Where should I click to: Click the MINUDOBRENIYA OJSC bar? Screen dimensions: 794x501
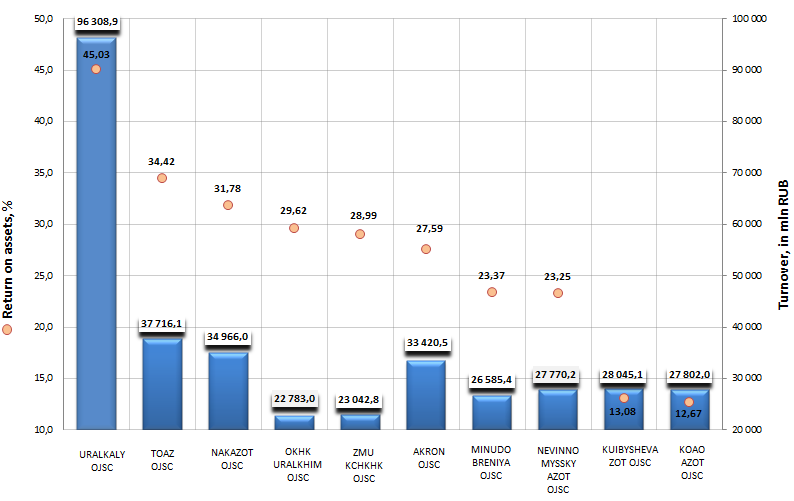[492, 412]
